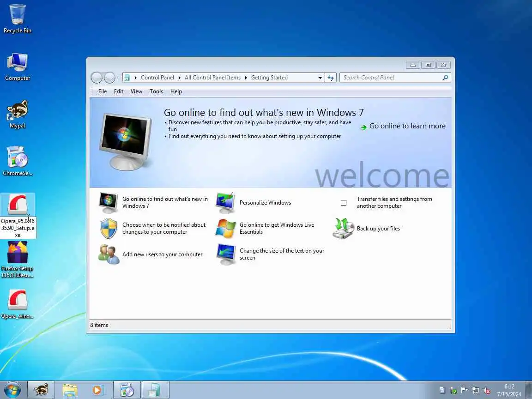Screen dimensions: 532x399
Task: Click the search magnifier in Control Panel
Action: (445, 78)
